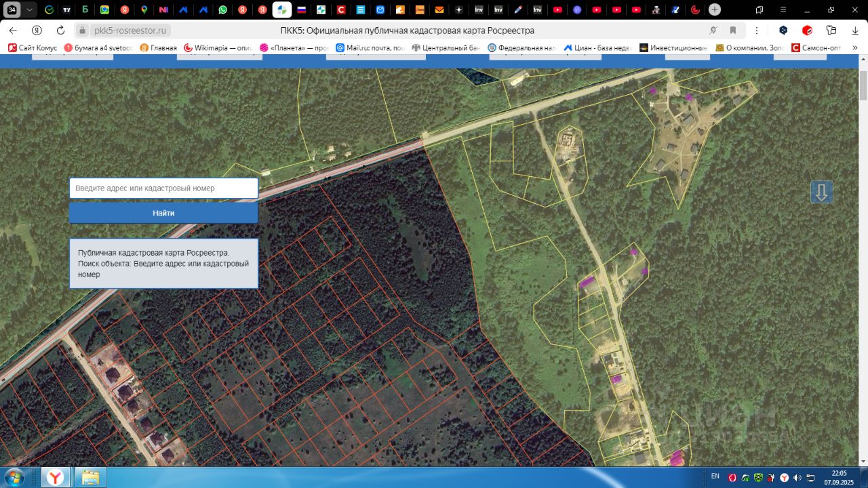Click the blue down-arrow icon on the map
This screenshot has width=868, height=488.
coord(821,192)
